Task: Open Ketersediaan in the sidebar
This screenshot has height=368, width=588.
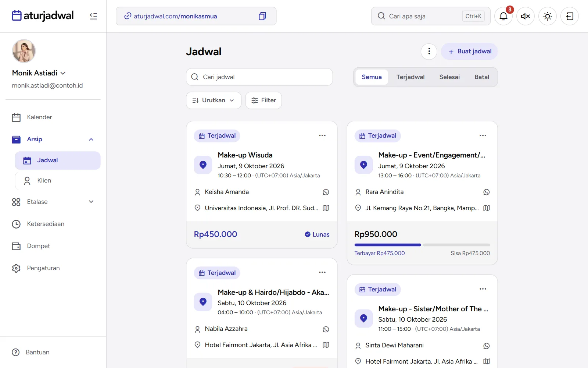Action: pos(53,224)
